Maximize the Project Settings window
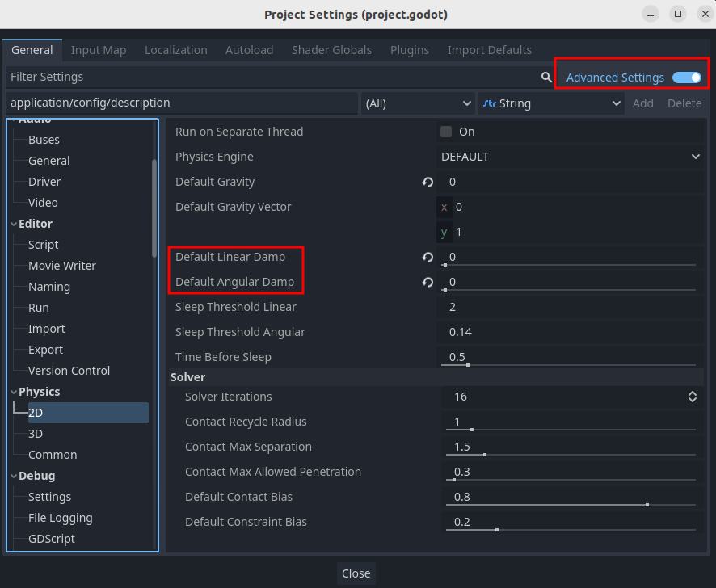This screenshot has width=716, height=588. tap(678, 15)
